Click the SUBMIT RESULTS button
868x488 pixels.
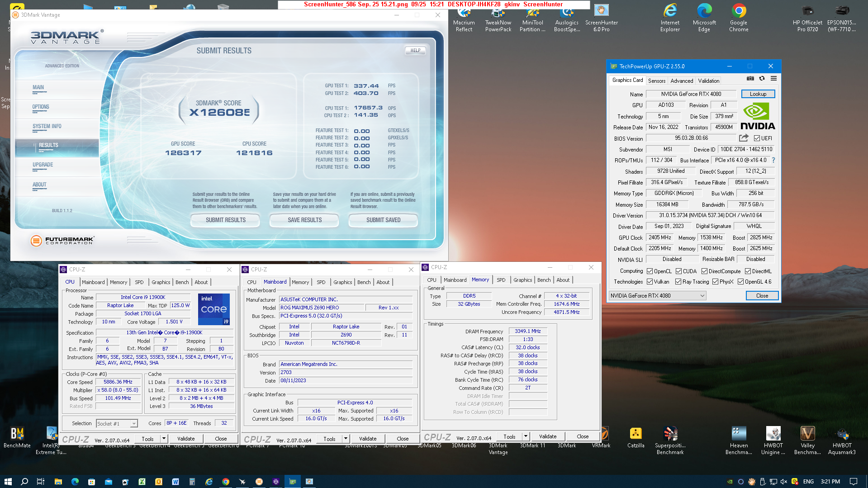[225, 220]
